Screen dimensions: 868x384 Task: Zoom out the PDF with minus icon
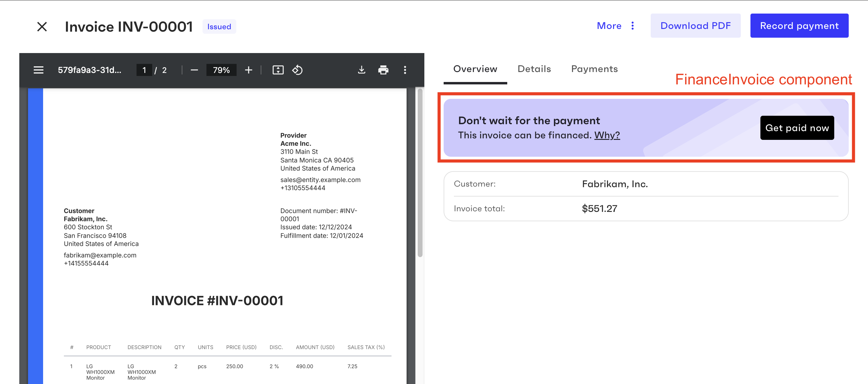[194, 70]
